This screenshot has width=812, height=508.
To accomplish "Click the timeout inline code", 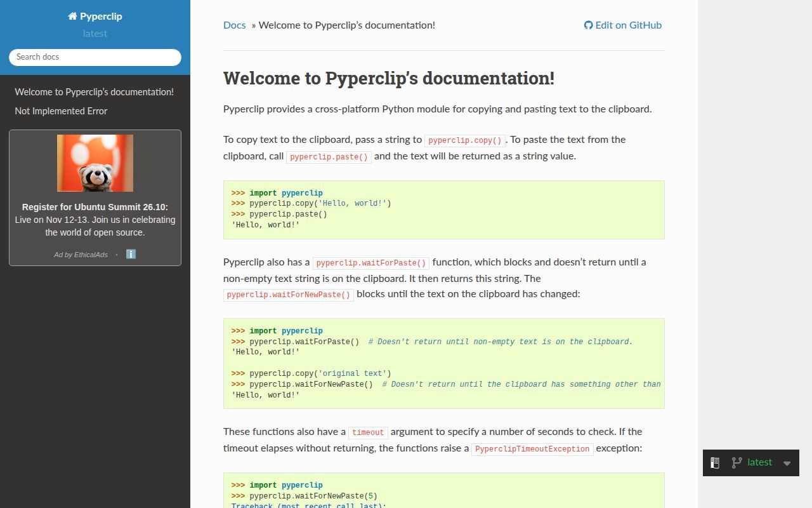I will (x=368, y=432).
